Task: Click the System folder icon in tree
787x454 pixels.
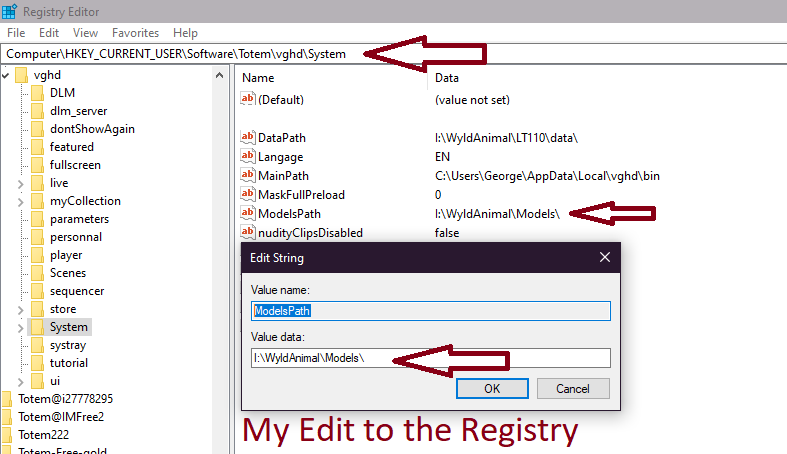Action: pyautogui.click(x=38, y=327)
